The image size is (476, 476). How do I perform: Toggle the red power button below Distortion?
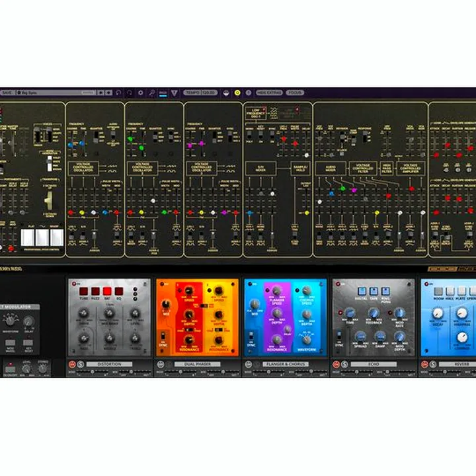pyautogui.click(x=72, y=364)
